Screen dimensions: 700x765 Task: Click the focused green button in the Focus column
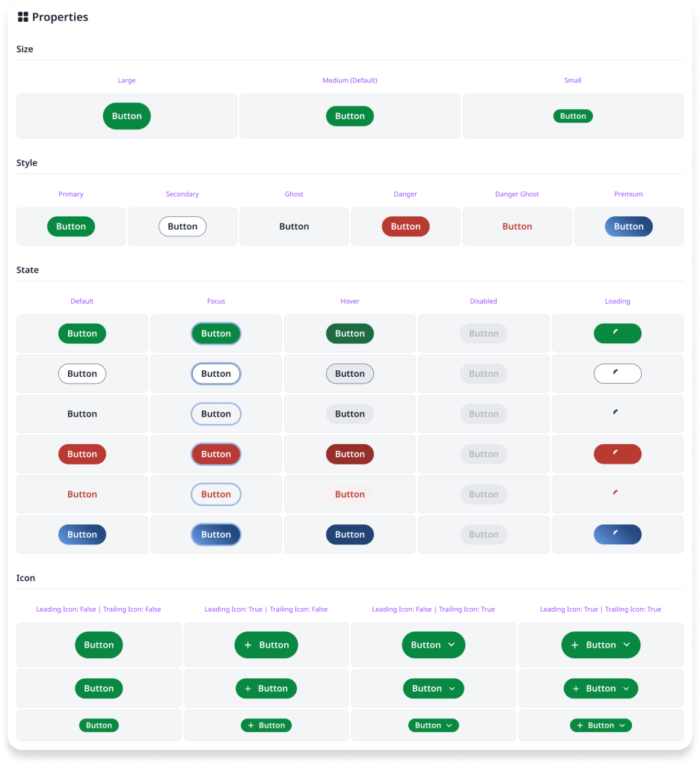(215, 334)
